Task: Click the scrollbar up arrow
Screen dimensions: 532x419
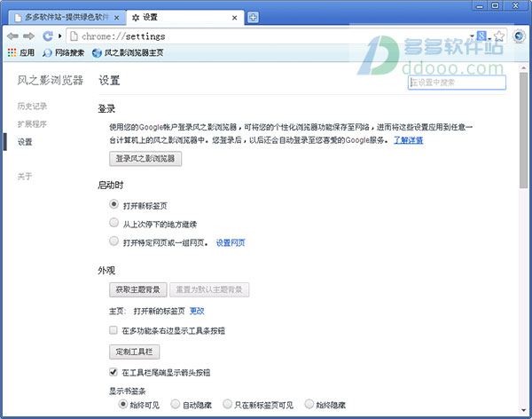Action: (x=523, y=68)
